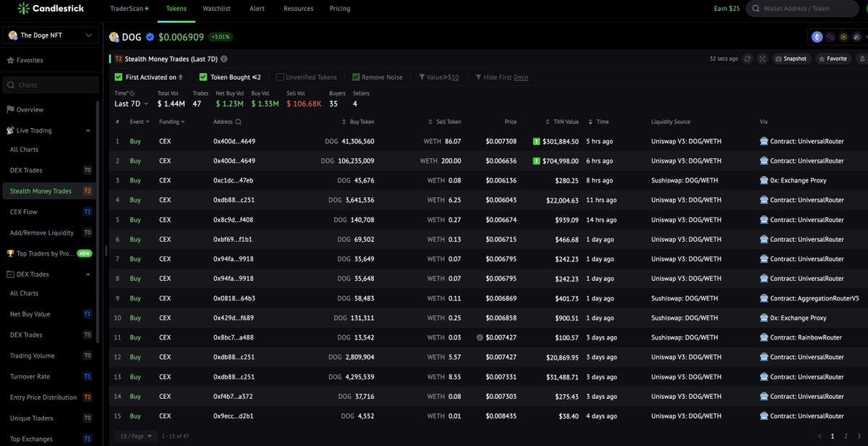This screenshot has width=868, height=446.
Task: Click the Value≥$10 filter icon
Action: tap(422, 77)
